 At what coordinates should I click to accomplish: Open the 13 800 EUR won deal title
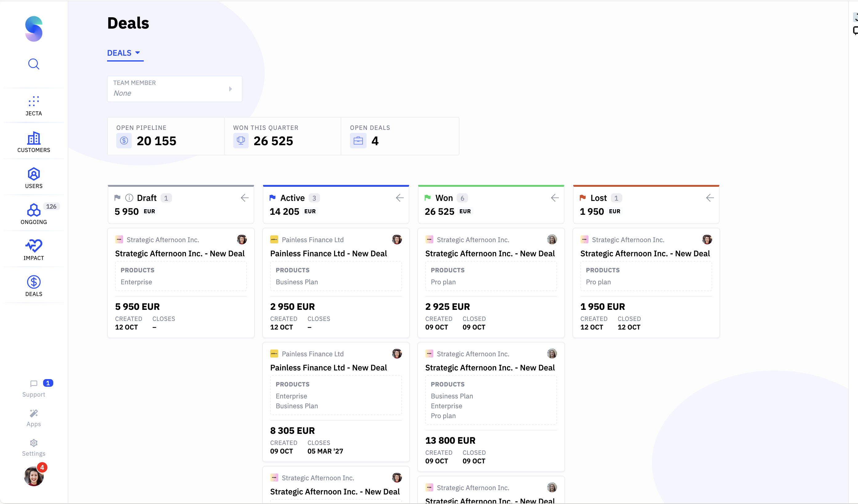(x=490, y=368)
